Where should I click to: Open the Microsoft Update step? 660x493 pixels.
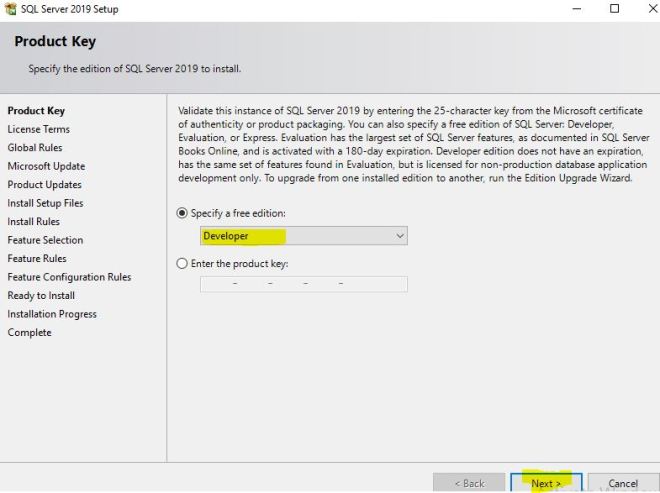46,166
